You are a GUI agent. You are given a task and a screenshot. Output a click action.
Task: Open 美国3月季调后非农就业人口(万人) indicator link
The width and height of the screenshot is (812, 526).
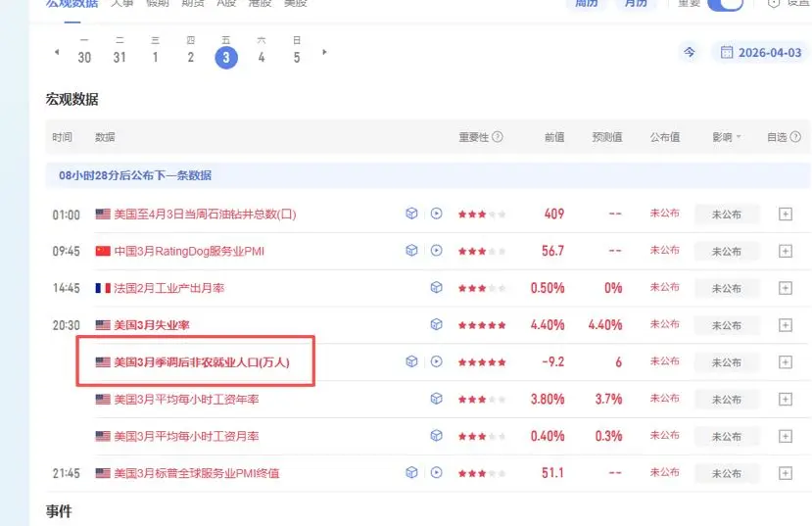coord(202,361)
